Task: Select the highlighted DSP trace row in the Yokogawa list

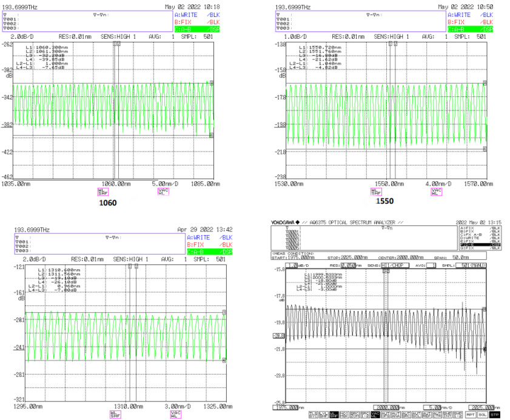Action: click(x=480, y=244)
